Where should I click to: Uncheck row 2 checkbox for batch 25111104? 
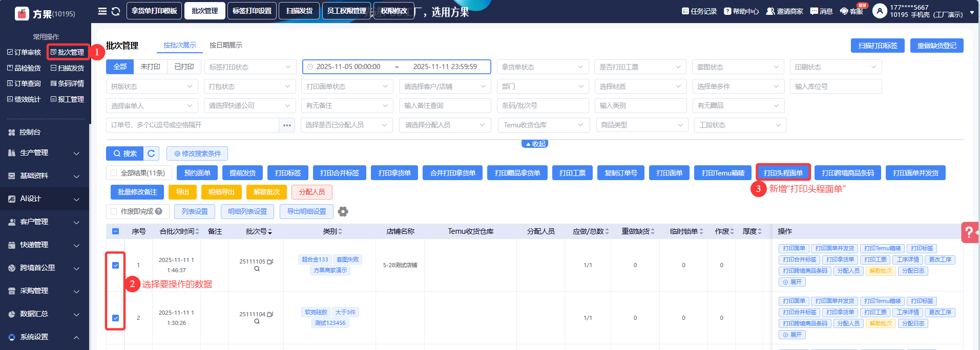115,318
